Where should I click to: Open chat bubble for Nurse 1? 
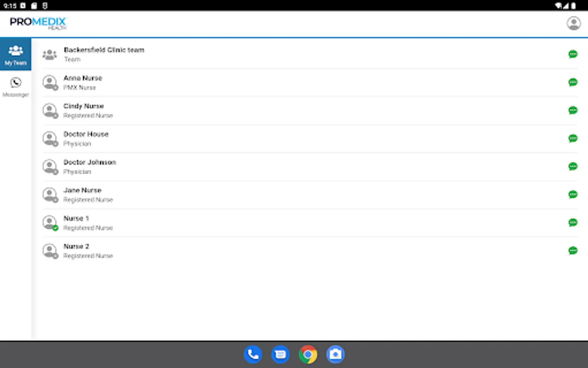[x=573, y=223]
